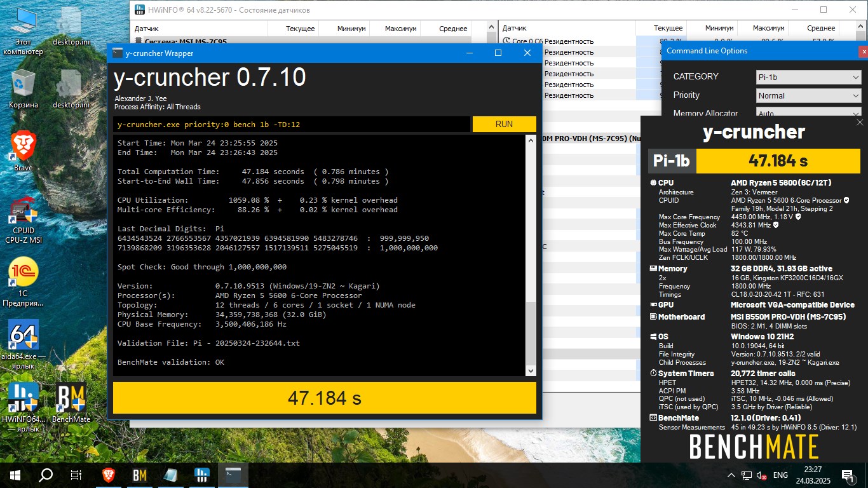Open the HWiNFO64 desktop shortcut

coord(24,407)
